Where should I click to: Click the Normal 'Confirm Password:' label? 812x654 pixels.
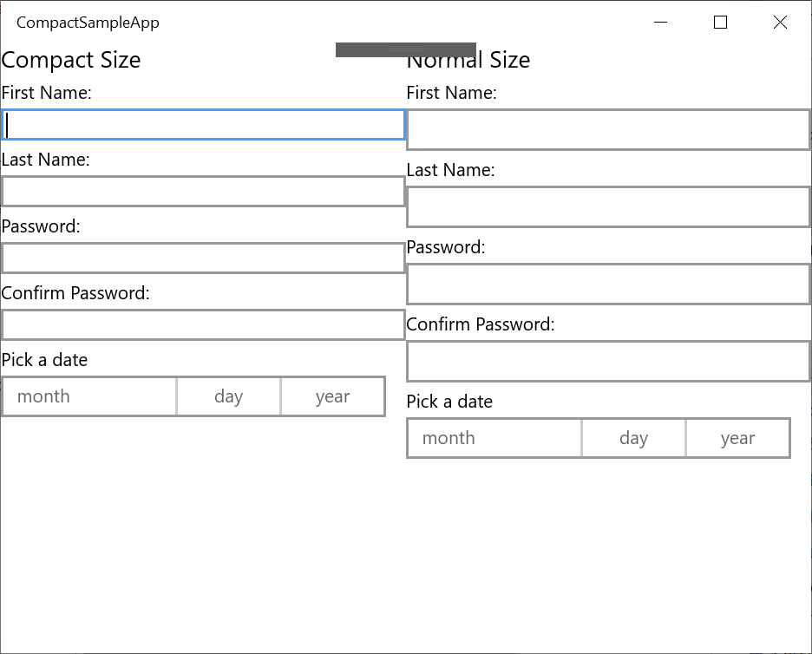tap(481, 324)
